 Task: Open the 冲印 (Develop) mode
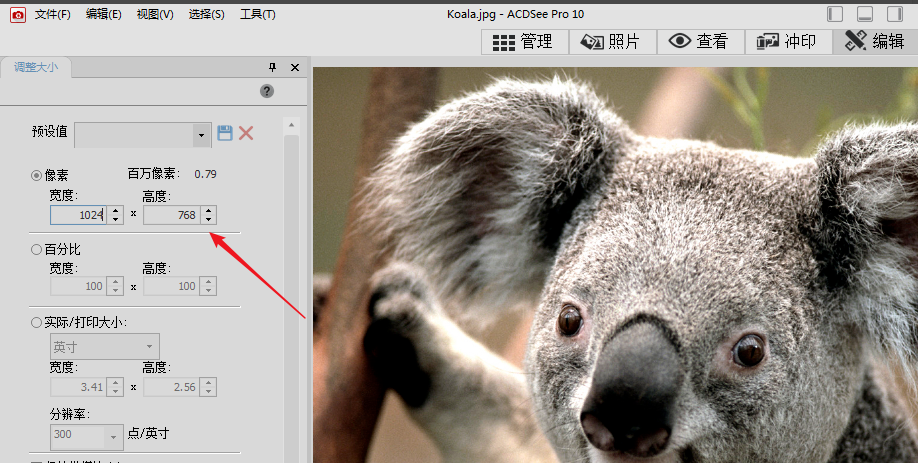[x=787, y=42]
